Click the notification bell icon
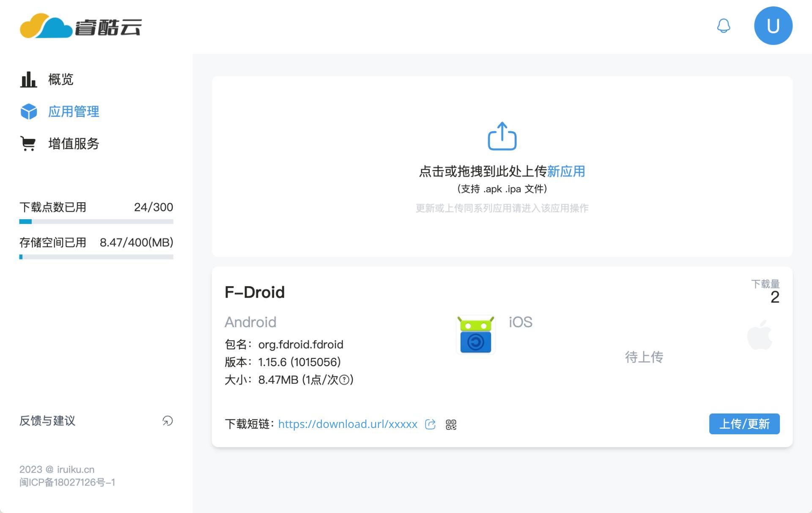 pos(723,26)
